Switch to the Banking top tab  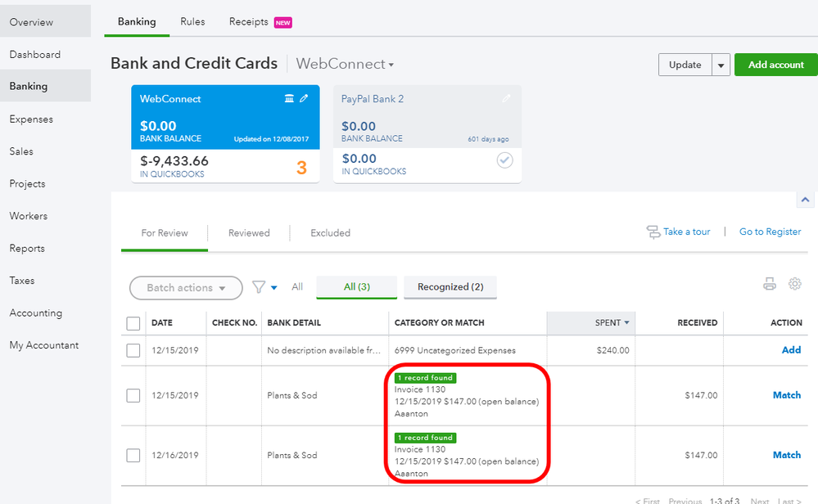[137, 22]
